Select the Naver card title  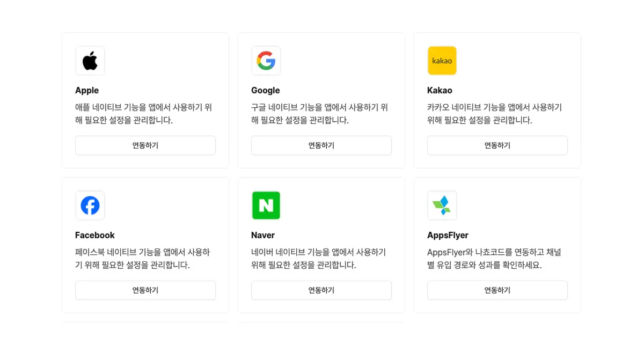[x=263, y=235]
